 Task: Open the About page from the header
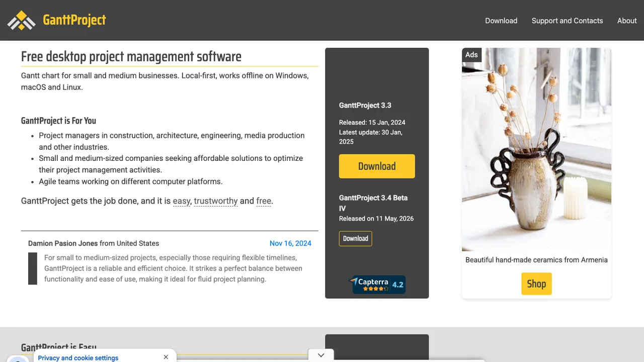pos(627,21)
